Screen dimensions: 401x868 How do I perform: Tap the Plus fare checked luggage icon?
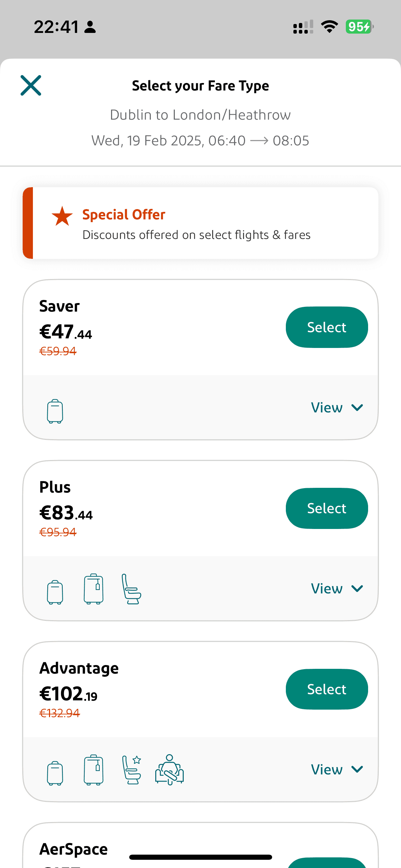tap(94, 589)
